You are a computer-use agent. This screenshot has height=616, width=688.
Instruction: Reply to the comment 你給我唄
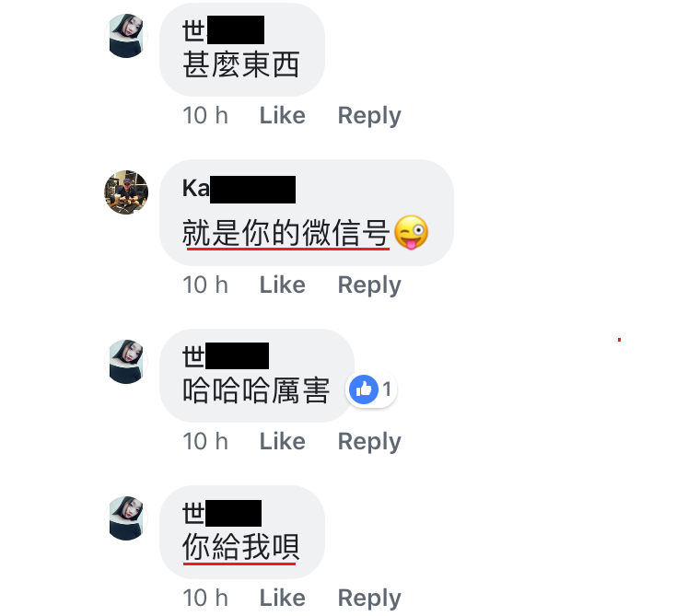pos(369,598)
